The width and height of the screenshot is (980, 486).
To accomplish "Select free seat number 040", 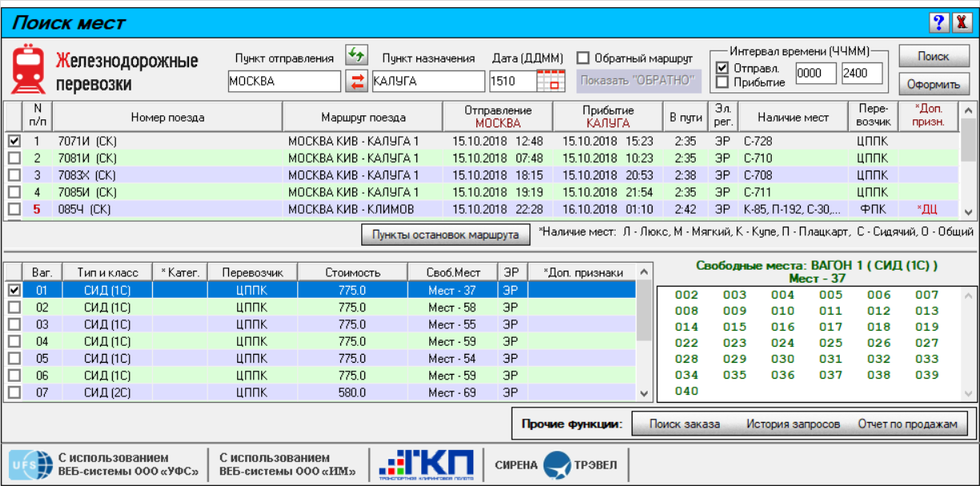I will [x=687, y=391].
